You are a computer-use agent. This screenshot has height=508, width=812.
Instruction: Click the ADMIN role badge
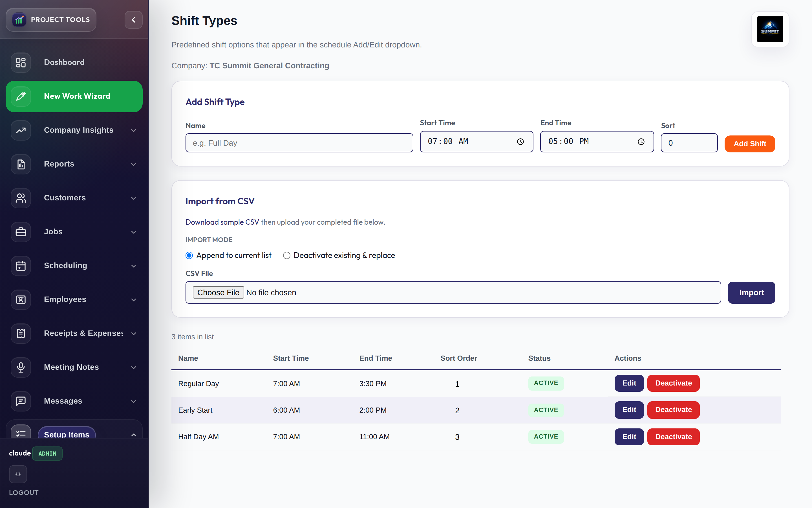(47, 454)
